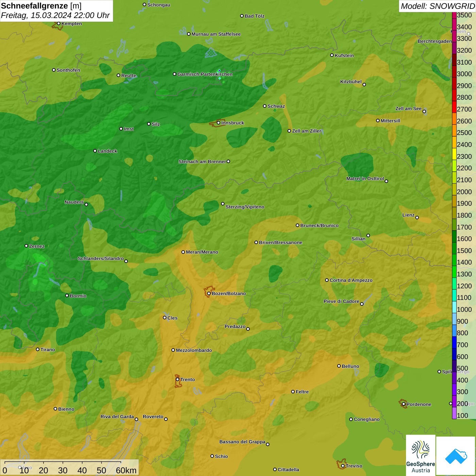
Task: Click the Zernez marker
Action: [26, 246]
